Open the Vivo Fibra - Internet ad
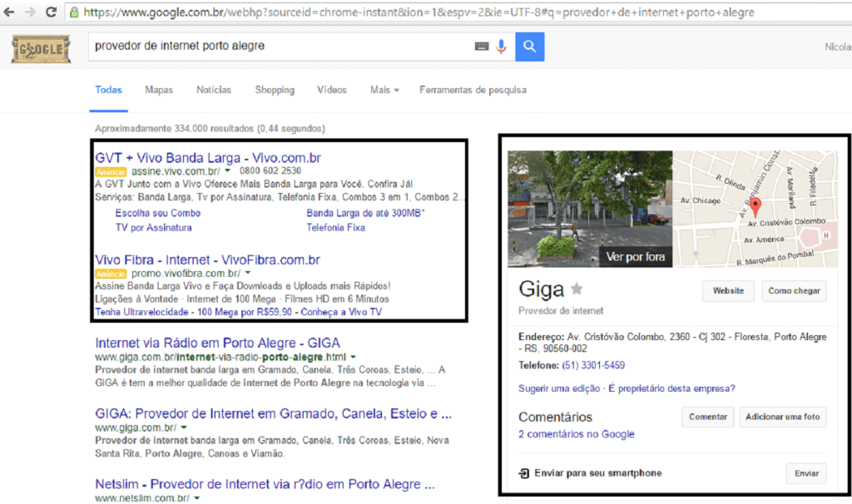852x504 pixels. point(207,259)
